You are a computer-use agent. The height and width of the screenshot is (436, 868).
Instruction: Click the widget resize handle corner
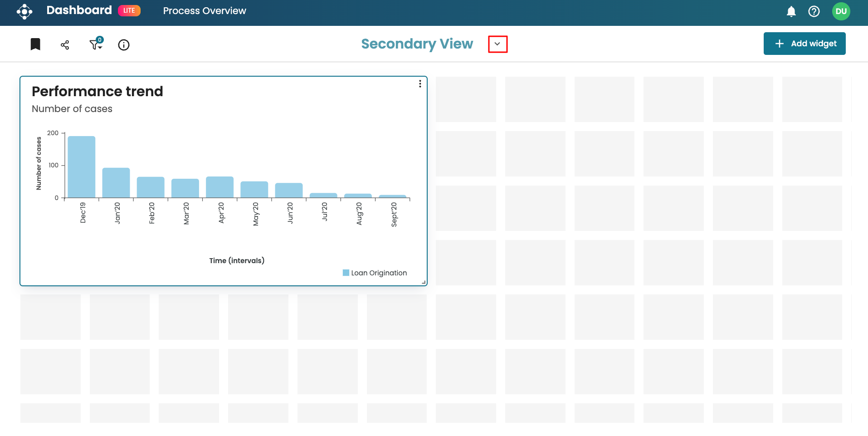pyautogui.click(x=424, y=282)
